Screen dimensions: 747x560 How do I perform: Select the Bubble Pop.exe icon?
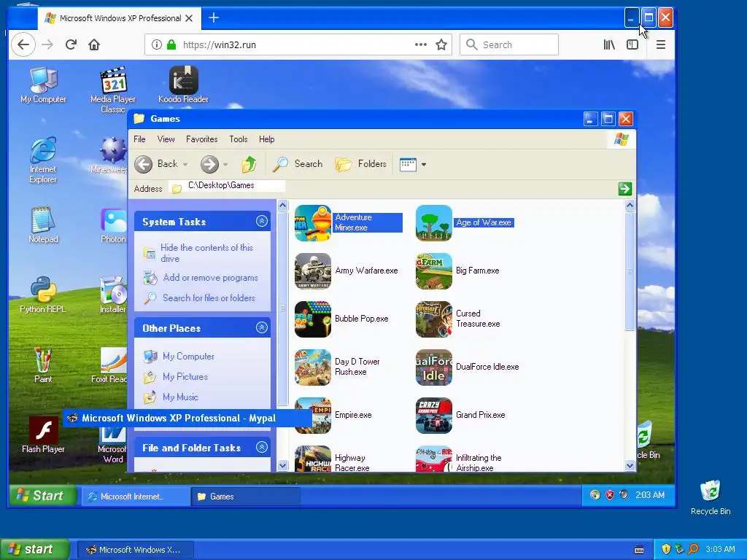pos(312,319)
